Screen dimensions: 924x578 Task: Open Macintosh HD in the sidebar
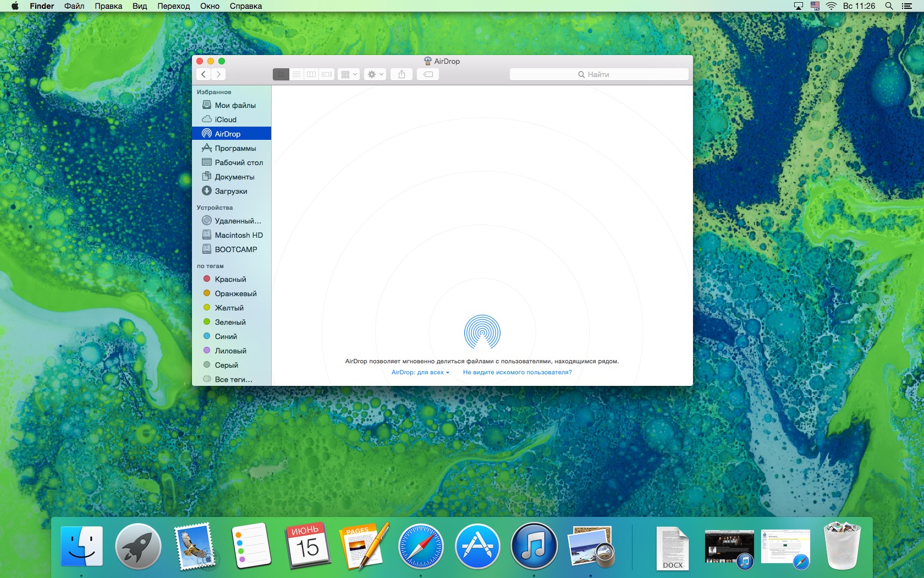click(x=239, y=235)
